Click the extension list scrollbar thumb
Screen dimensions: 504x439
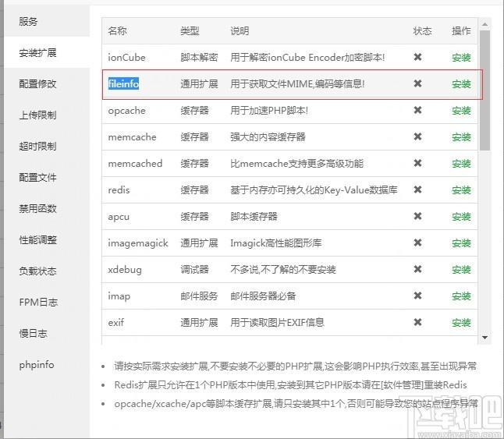[x=485, y=90]
